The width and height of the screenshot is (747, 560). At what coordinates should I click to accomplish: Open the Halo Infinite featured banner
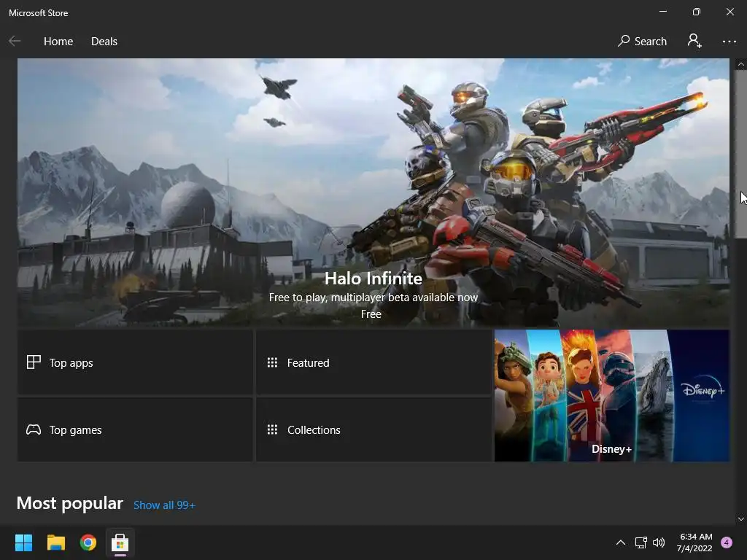pyautogui.click(x=373, y=192)
